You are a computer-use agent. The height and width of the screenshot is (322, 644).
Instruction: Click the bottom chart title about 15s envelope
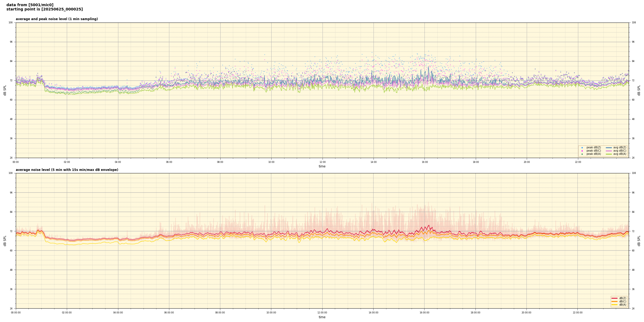(x=67, y=170)
